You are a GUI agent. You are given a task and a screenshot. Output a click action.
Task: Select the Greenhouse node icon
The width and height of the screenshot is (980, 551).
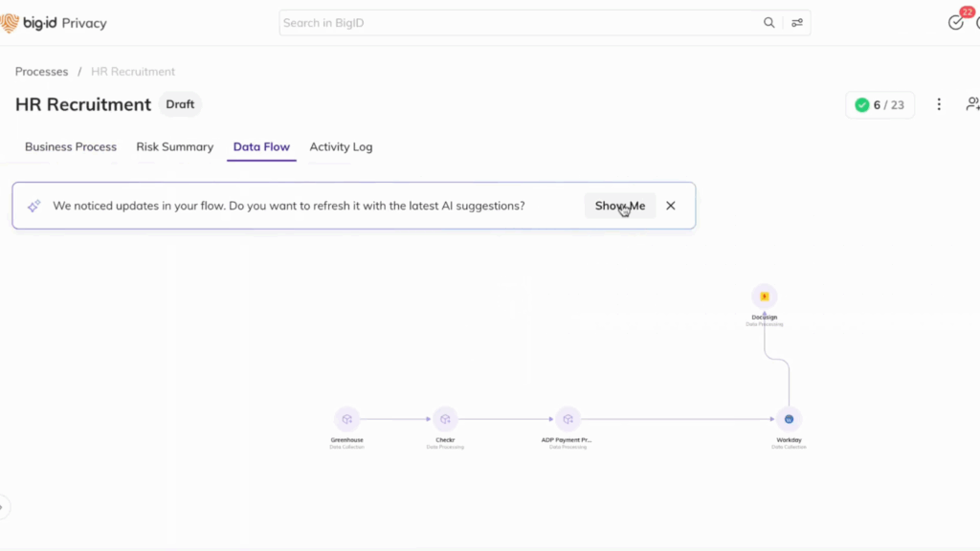pos(346,419)
